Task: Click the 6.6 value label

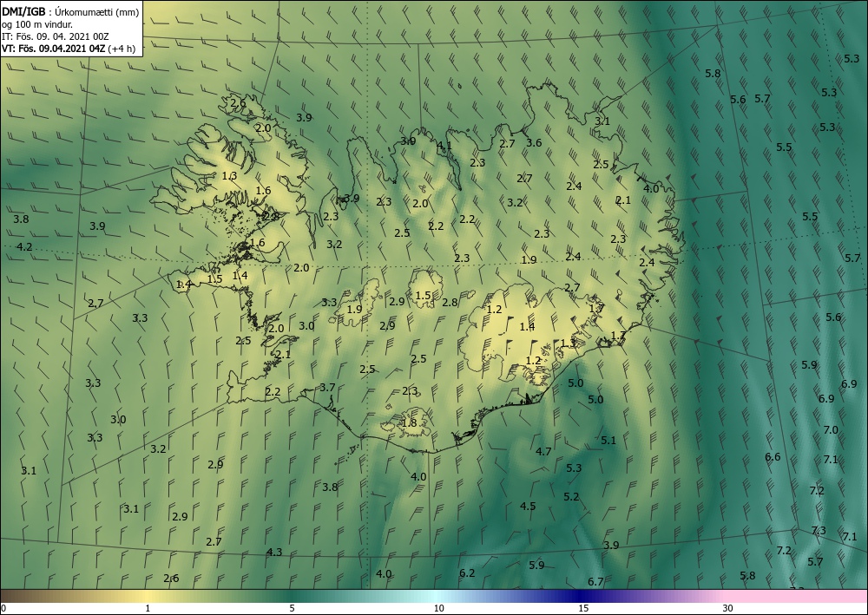Action: [x=773, y=457]
